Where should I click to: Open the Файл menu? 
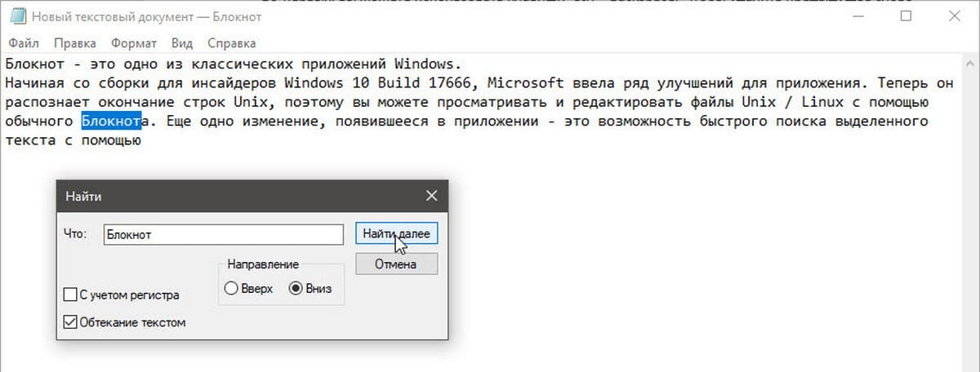[22, 43]
